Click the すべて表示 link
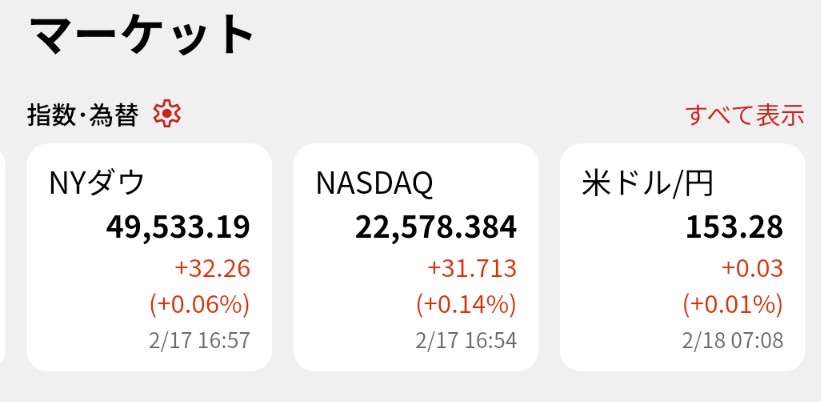This screenshot has height=402, width=821. click(x=744, y=115)
